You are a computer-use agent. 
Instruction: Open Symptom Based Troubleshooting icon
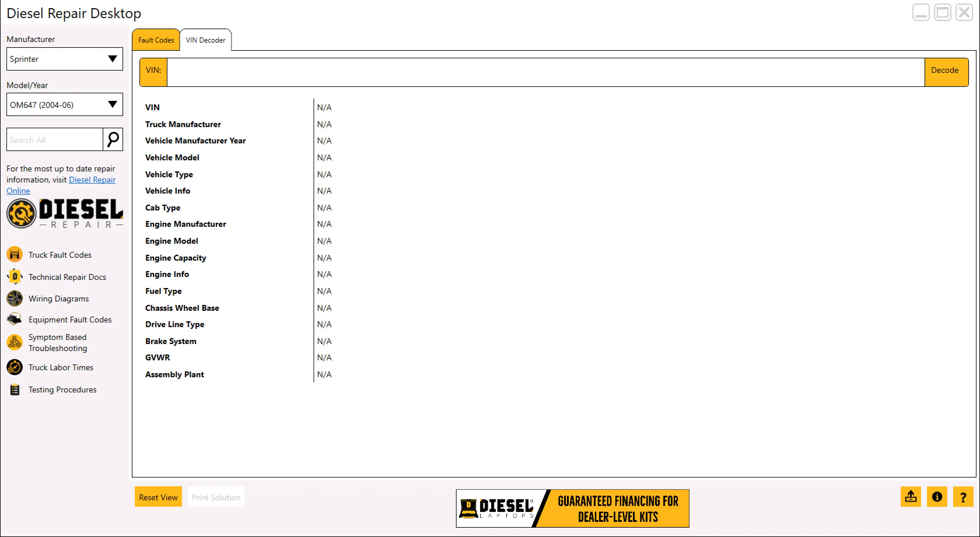tap(15, 342)
